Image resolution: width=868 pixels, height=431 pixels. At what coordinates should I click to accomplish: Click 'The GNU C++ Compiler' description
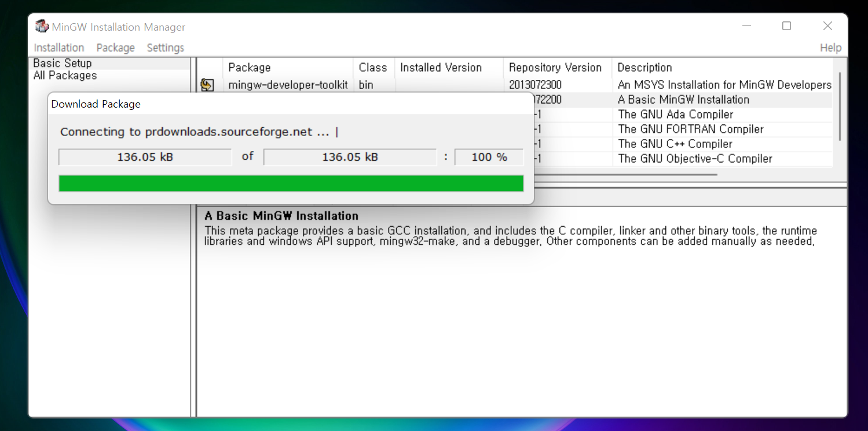675,144
